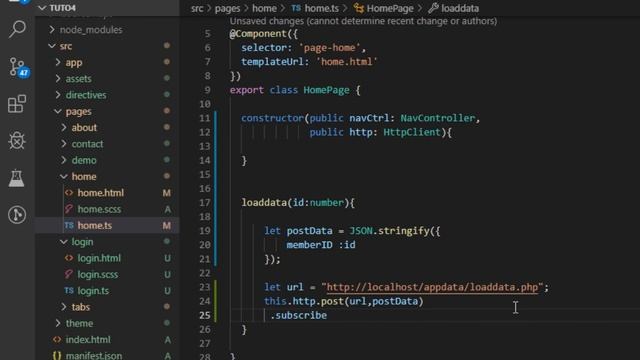This screenshot has width=640, height=360.
Task: Collapse the home folder
Action: (84, 177)
